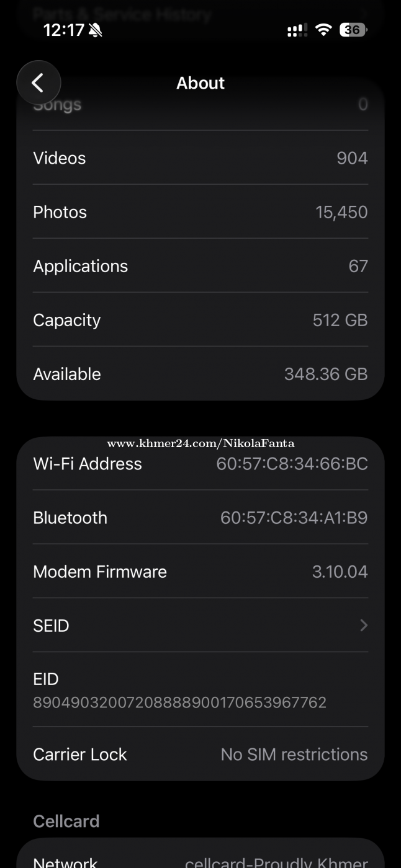Image resolution: width=401 pixels, height=868 pixels.
Task: Tap the Applications row
Action: (x=200, y=266)
